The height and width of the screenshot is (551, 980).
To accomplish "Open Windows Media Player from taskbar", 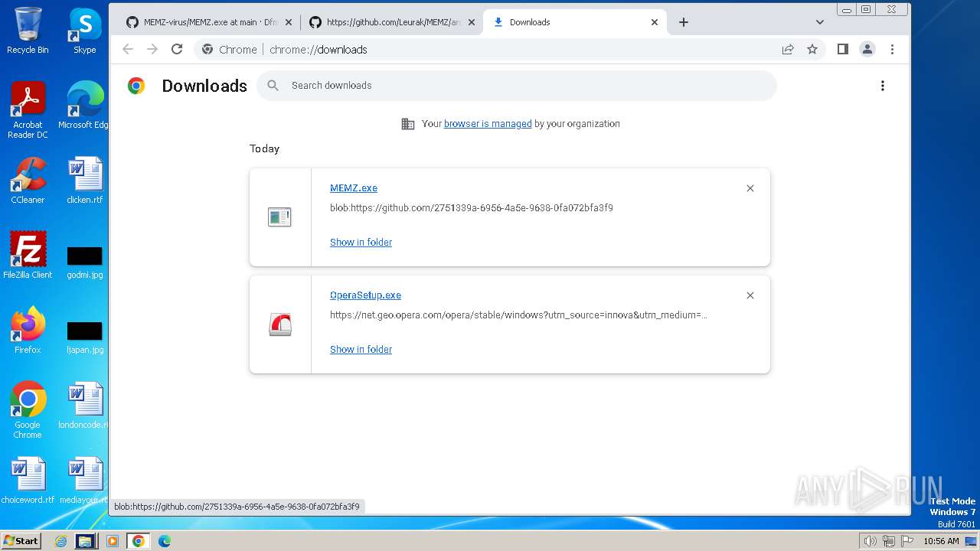I will [113, 541].
